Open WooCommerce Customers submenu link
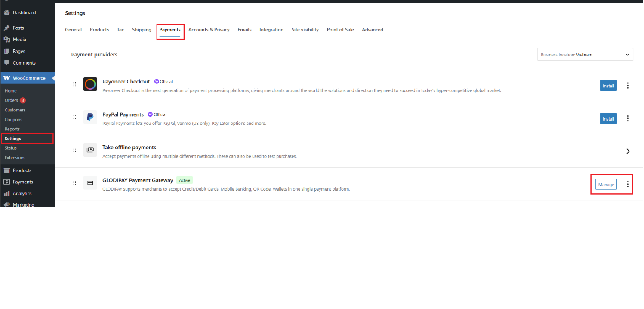 (15, 110)
